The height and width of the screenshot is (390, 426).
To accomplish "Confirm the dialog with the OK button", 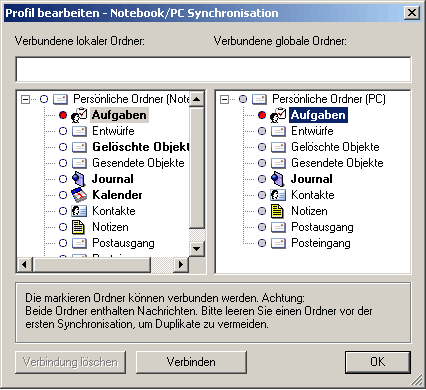I will coord(378,362).
